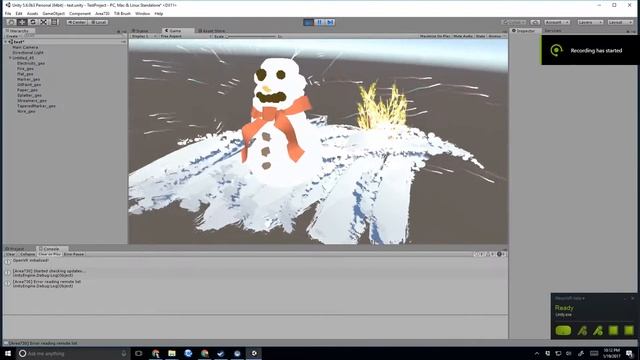The width and height of the screenshot is (640, 360).
Task: Open the Cloud services button
Action: 535,22
